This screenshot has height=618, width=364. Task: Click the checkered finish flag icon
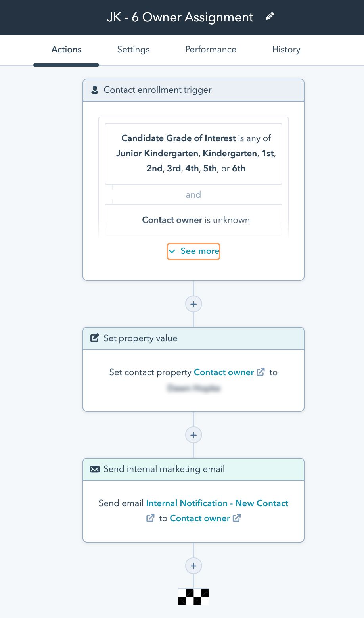193,596
